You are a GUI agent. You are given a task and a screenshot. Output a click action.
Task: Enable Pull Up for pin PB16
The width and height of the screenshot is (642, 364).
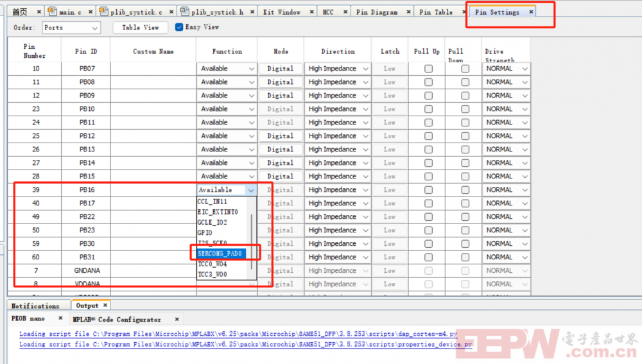tap(428, 190)
